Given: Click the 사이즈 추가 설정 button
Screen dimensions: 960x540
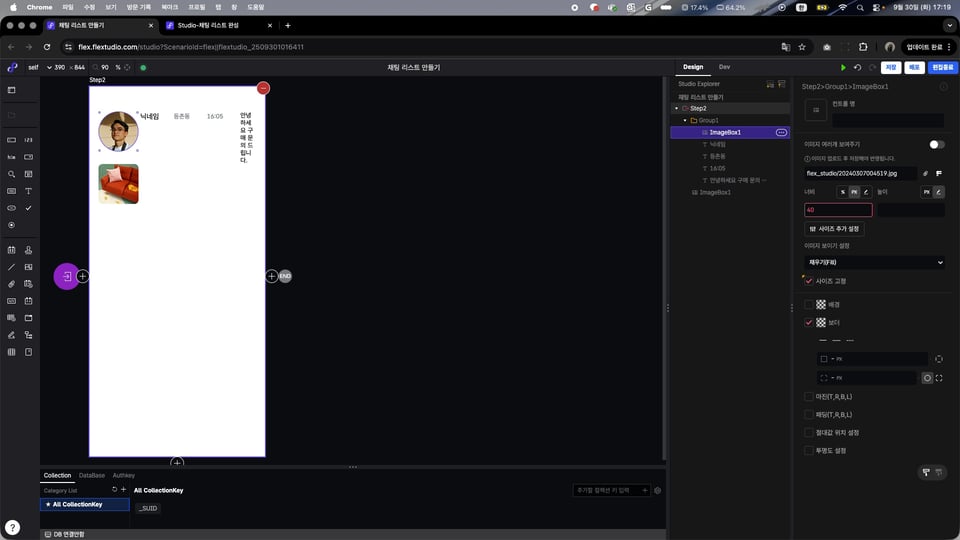Looking at the screenshot, I should click(x=833, y=228).
